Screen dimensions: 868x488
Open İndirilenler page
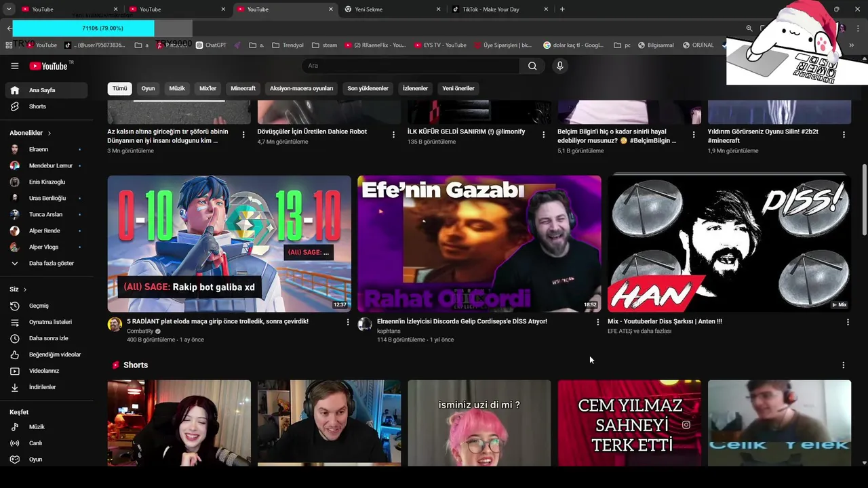pos(46,387)
